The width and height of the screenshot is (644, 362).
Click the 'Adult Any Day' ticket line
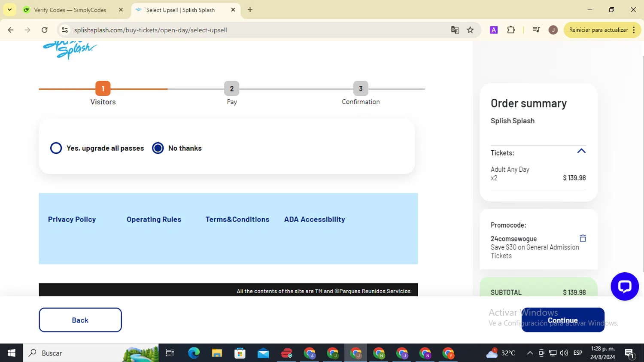tap(510, 170)
